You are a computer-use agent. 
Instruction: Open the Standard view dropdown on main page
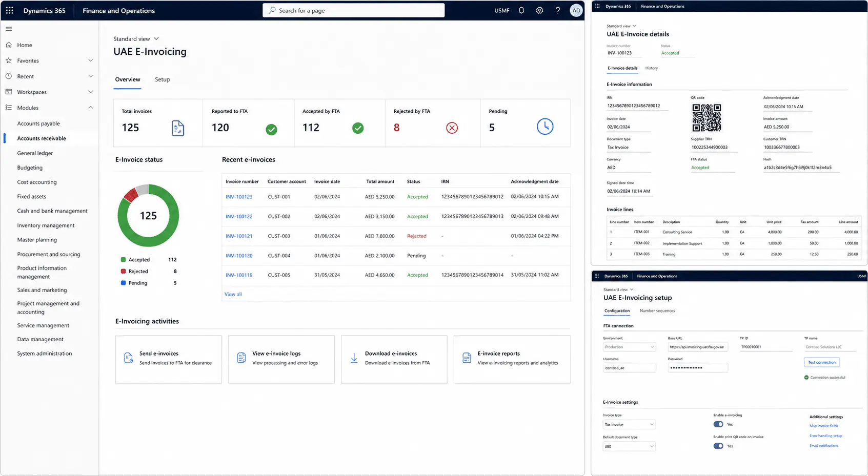coord(136,38)
